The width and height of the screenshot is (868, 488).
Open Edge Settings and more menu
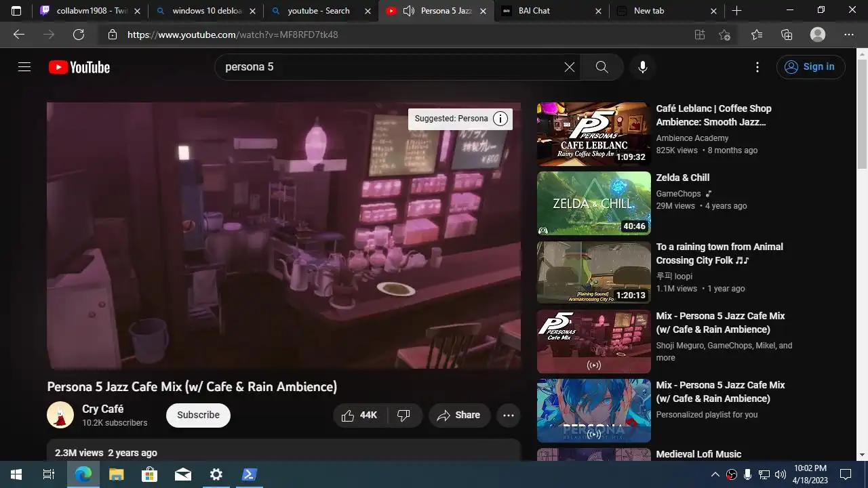click(849, 35)
